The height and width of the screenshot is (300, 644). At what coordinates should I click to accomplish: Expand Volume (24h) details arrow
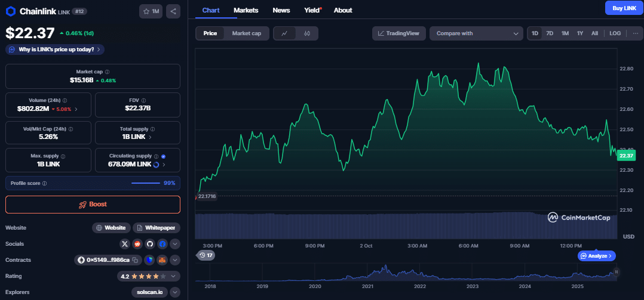(77, 109)
